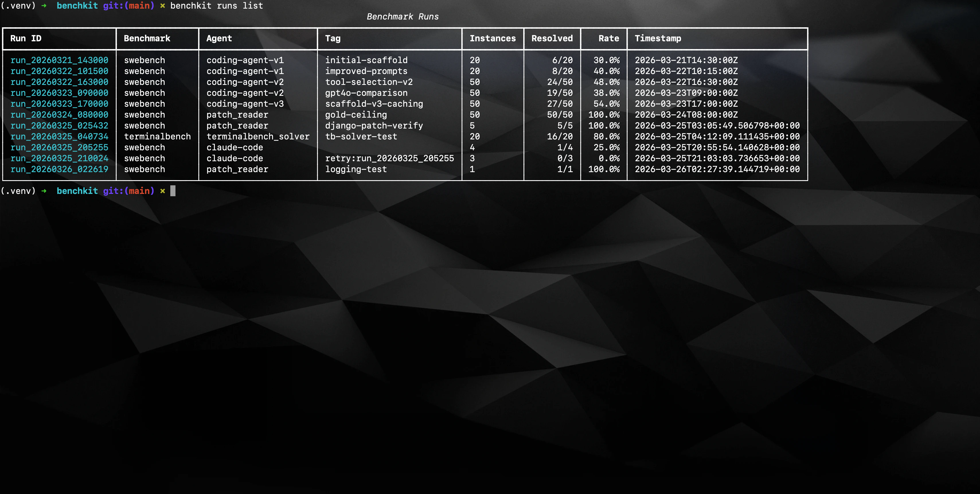Click git:(main) branch label in bottom prompt

(128, 191)
